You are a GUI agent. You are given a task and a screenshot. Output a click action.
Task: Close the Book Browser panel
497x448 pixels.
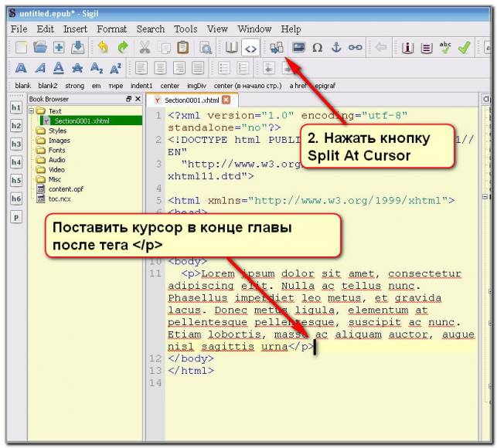coord(138,99)
